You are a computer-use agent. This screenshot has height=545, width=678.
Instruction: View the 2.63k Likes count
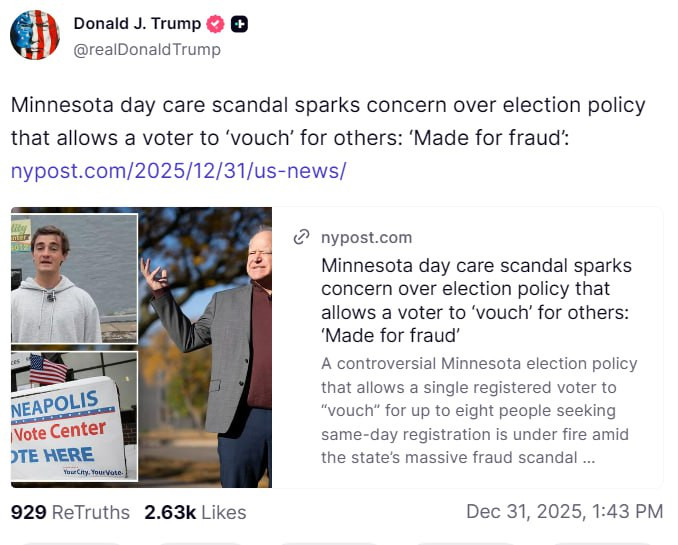coord(195,512)
